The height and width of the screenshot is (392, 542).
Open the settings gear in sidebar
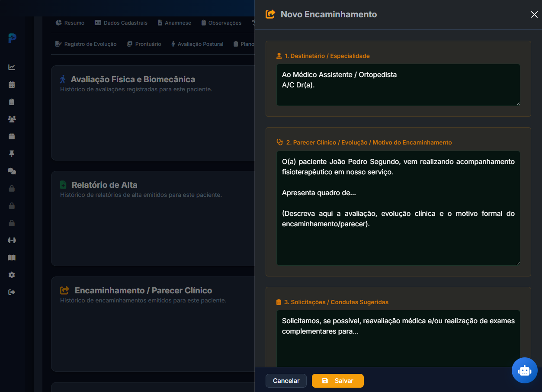pos(12,275)
